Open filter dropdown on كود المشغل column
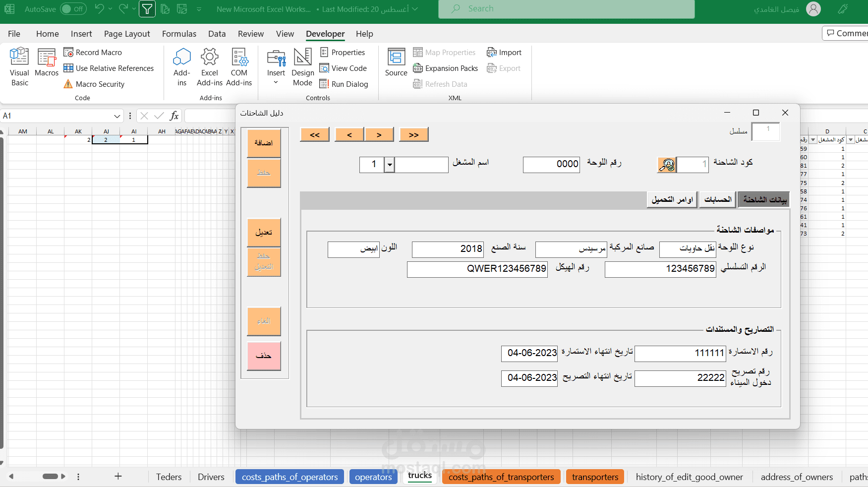868x487 pixels. [x=851, y=140]
